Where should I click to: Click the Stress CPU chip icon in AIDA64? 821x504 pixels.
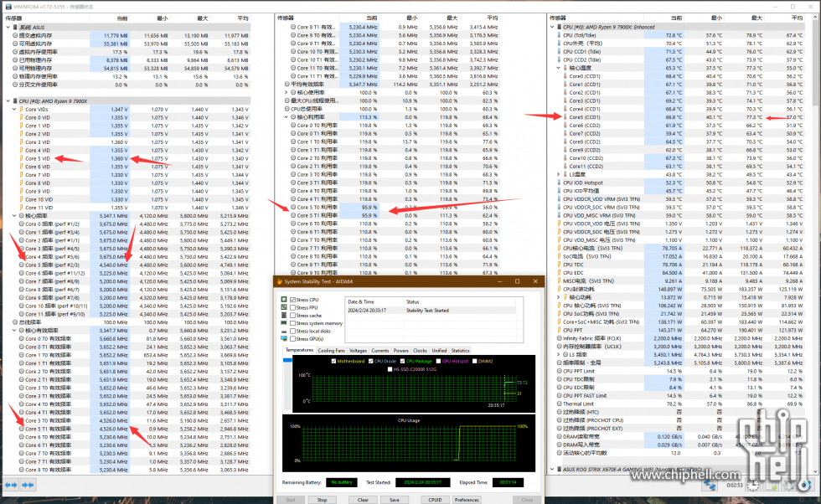click(x=284, y=300)
